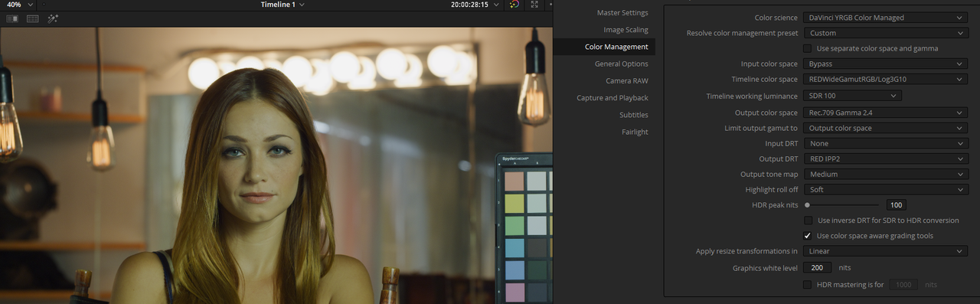
Task: Open Resolve color management preset dropdown
Action: pyautogui.click(x=886, y=33)
